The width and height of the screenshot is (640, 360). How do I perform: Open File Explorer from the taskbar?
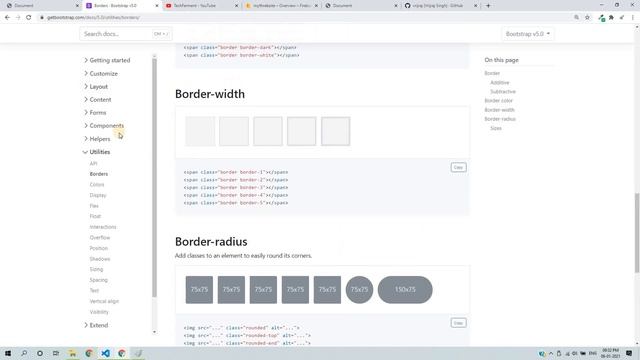(72, 353)
